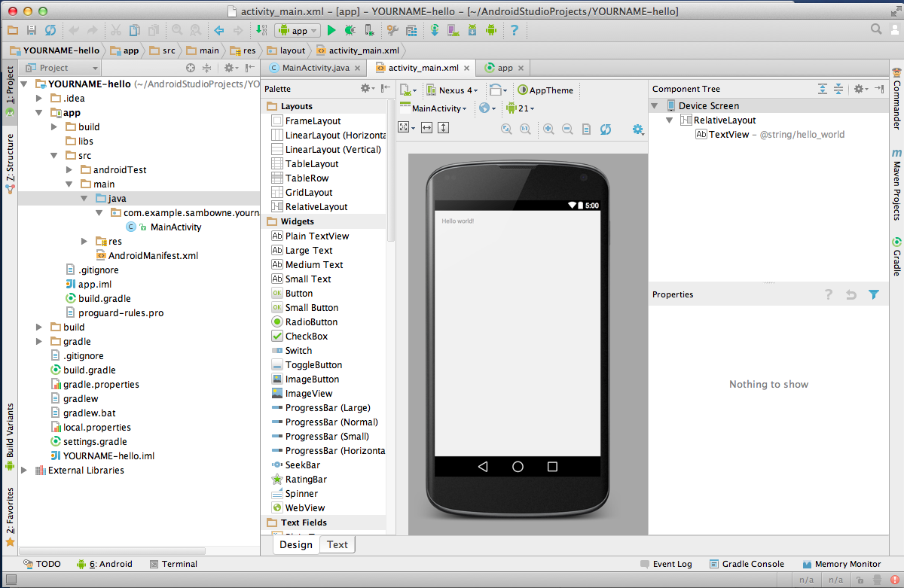Select SeekBar widget in Palette
The width and height of the screenshot is (904, 588).
tap(302, 465)
